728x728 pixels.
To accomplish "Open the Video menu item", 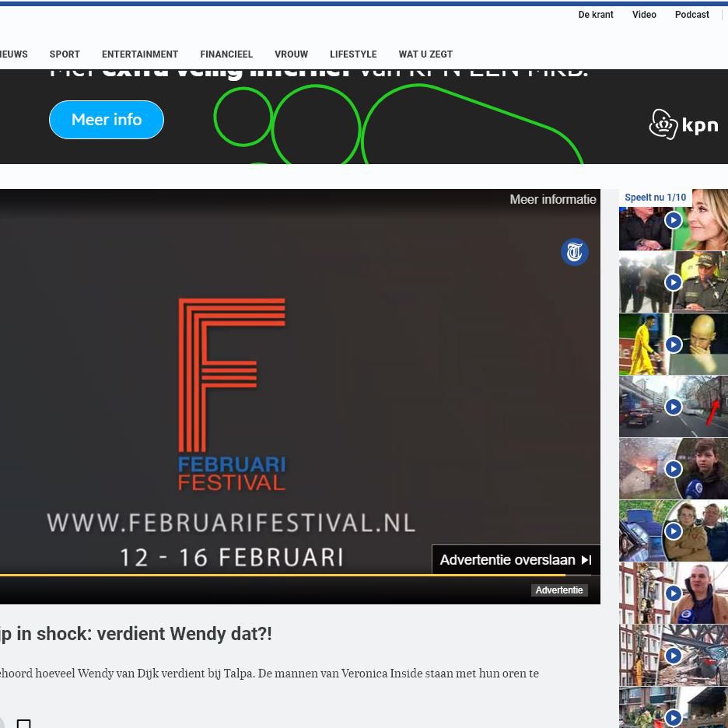I will click(644, 15).
